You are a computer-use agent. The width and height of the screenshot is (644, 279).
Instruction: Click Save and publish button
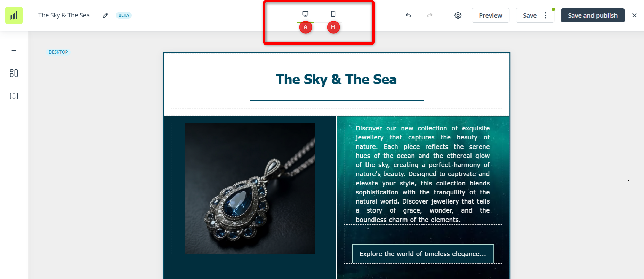click(593, 15)
